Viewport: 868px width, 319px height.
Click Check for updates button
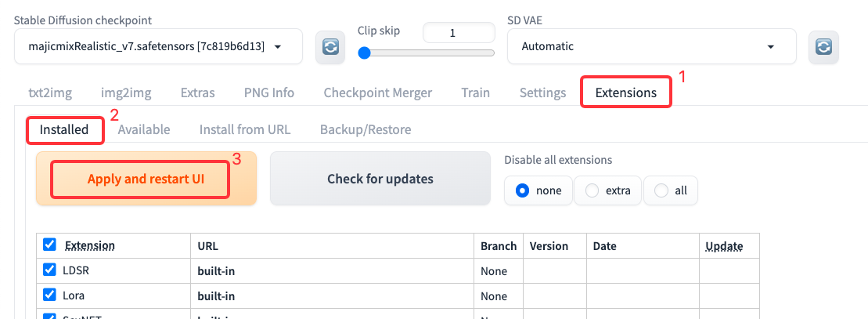(380, 179)
